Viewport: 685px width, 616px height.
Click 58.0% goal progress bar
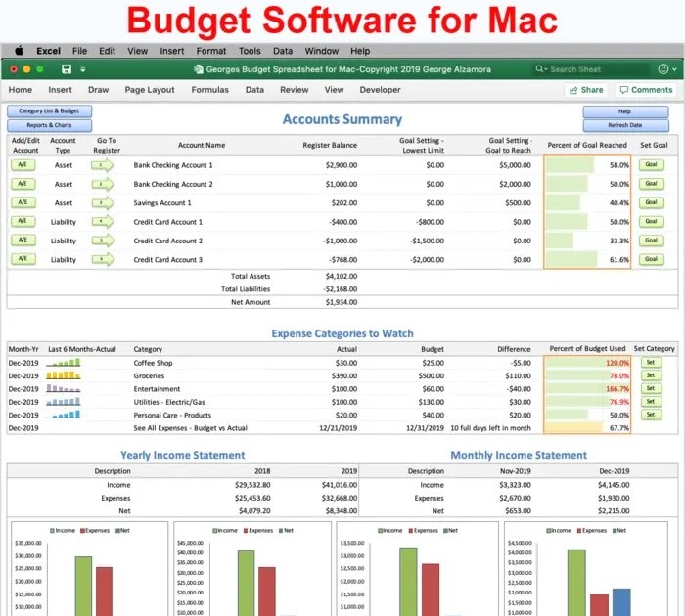(587, 165)
